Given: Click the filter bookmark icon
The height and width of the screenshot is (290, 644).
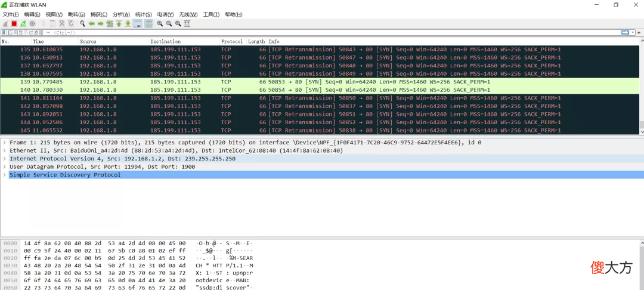Looking at the screenshot, I should (4, 32).
